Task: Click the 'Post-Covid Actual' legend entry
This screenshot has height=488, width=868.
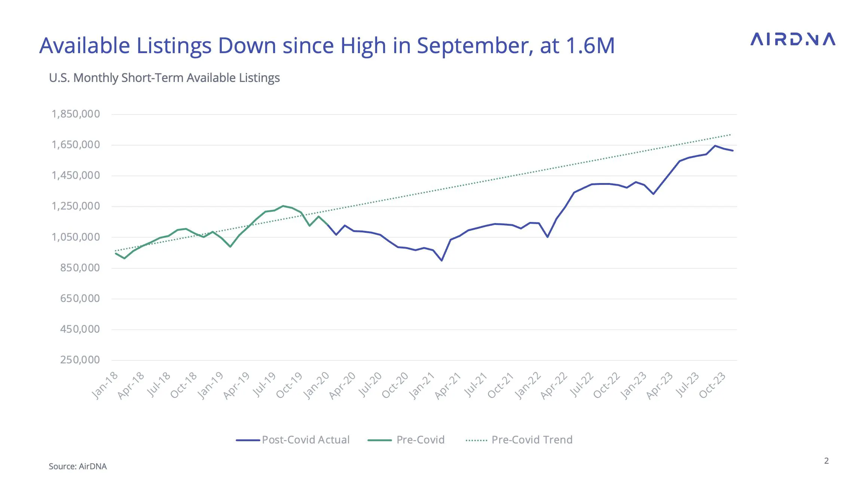Action: click(293, 440)
